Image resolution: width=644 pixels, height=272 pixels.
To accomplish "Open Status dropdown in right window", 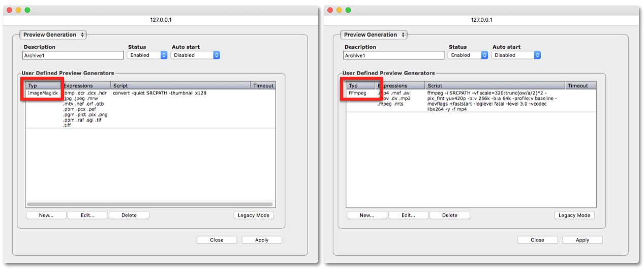I will pyautogui.click(x=468, y=55).
